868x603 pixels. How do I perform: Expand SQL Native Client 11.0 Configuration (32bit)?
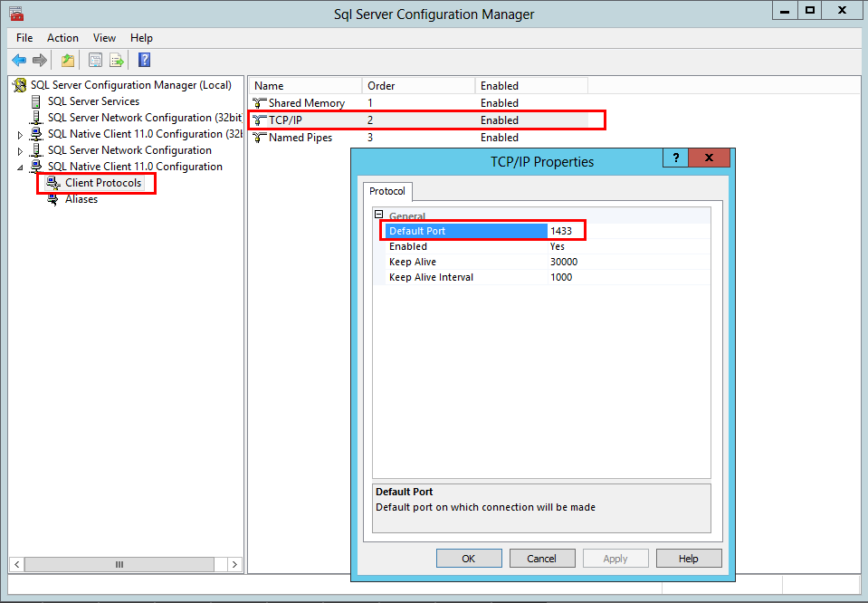click(21, 135)
